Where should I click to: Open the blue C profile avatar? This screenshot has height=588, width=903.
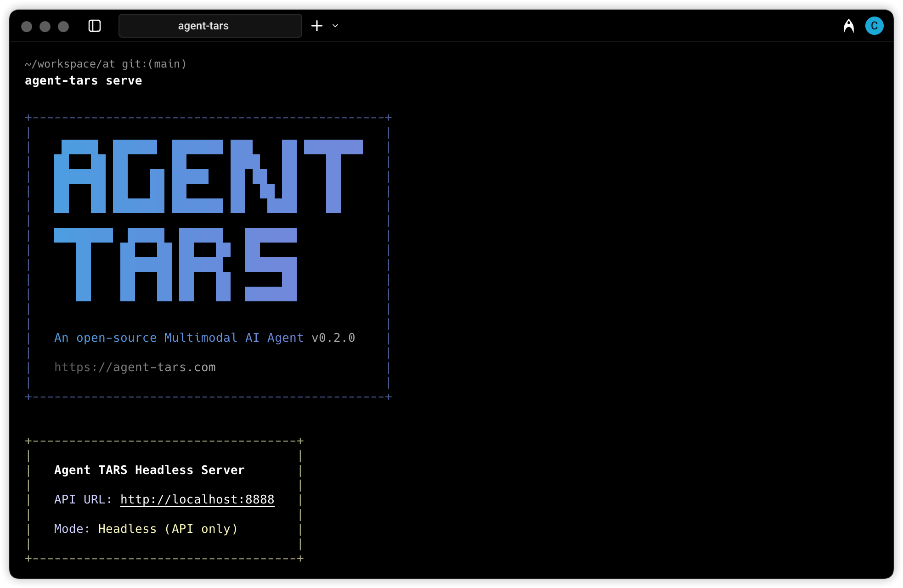pyautogui.click(x=874, y=26)
